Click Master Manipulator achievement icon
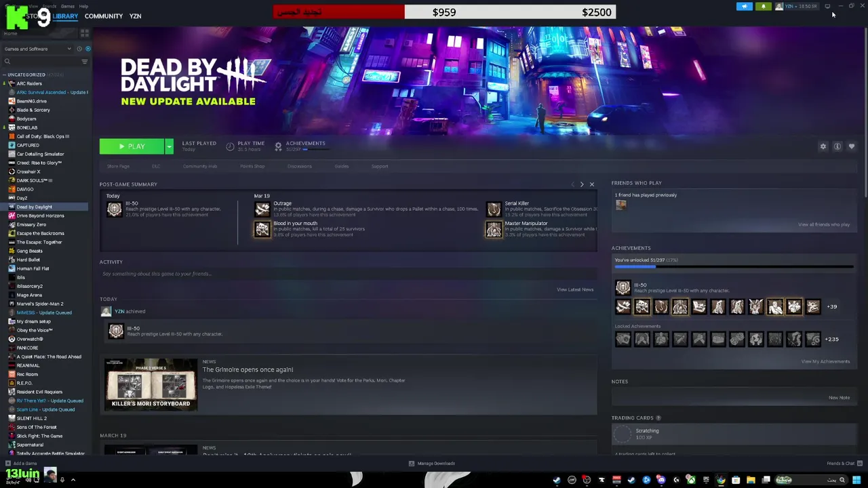This screenshot has width=868, height=488. pos(494,229)
